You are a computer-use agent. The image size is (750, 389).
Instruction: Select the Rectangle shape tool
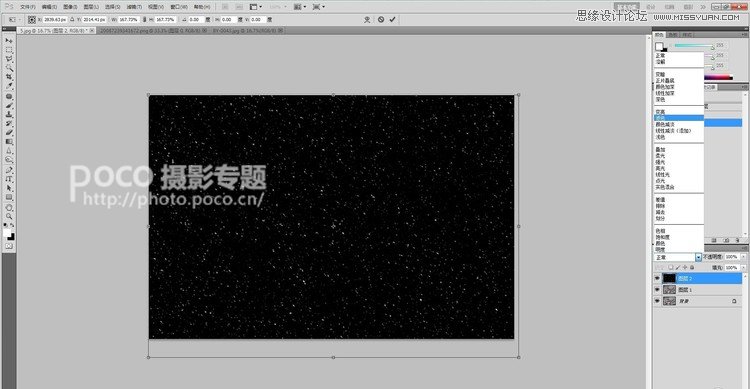pyautogui.click(x=9, y=198)
